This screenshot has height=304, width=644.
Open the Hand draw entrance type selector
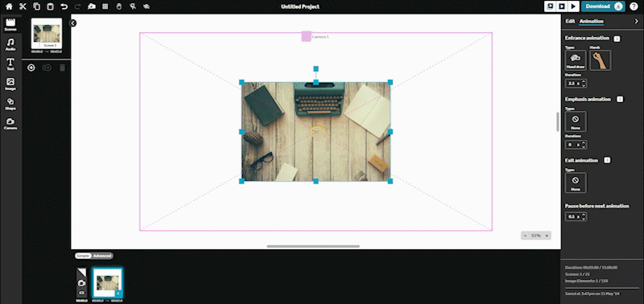point(576,60)
